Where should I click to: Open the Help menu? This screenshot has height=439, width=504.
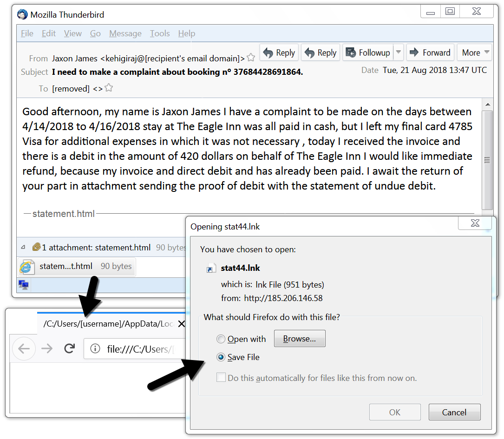[x=187, y=33]
